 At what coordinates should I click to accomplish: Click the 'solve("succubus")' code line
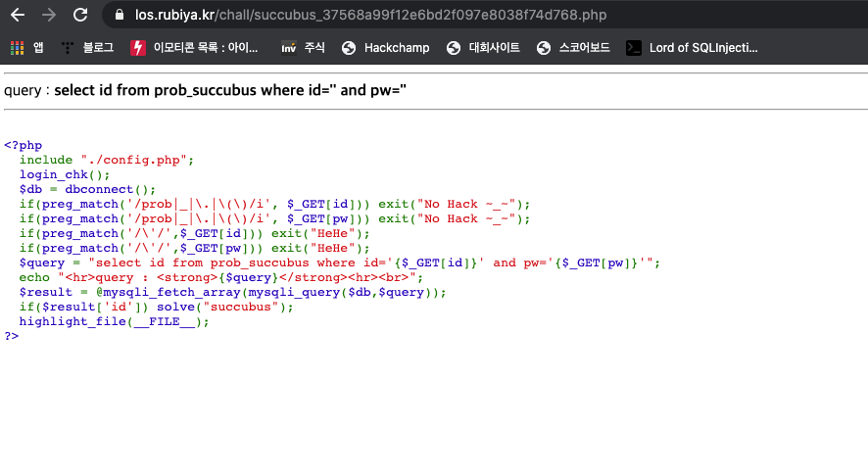pos(157,308)
